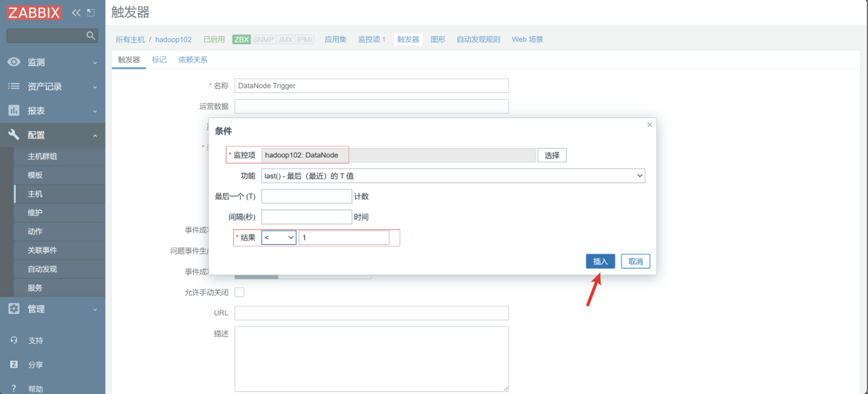Click the 名称 field DataNode Trigger
The height and width of the screenshot is (394, 868).
371,86
